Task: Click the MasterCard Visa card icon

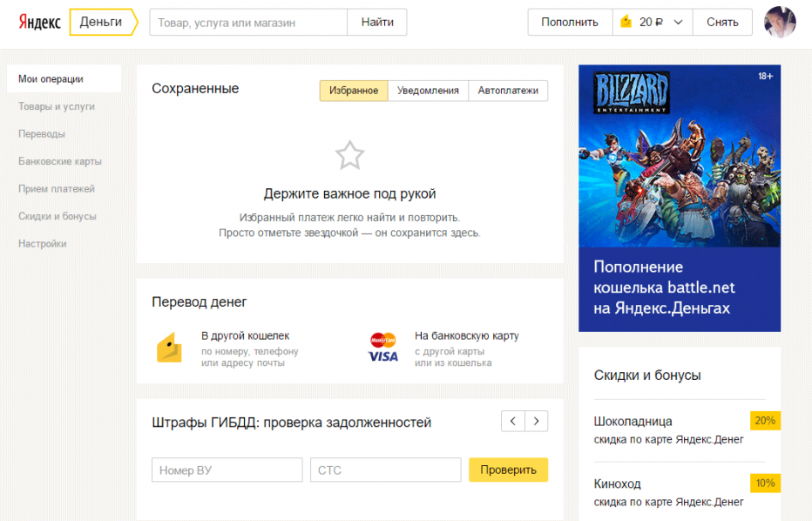Action: (x=383, y=348)
